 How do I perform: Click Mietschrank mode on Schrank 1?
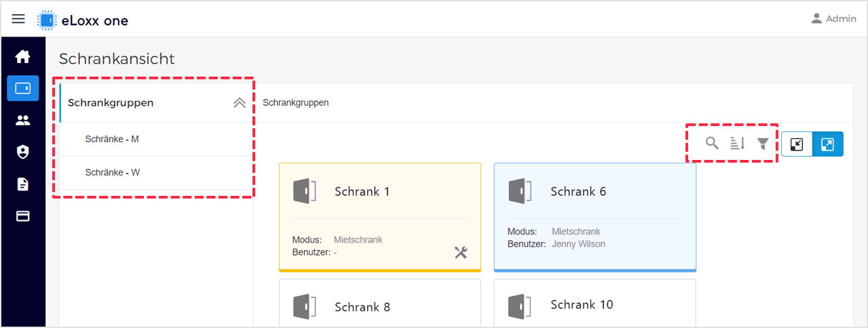click(358, 240)
